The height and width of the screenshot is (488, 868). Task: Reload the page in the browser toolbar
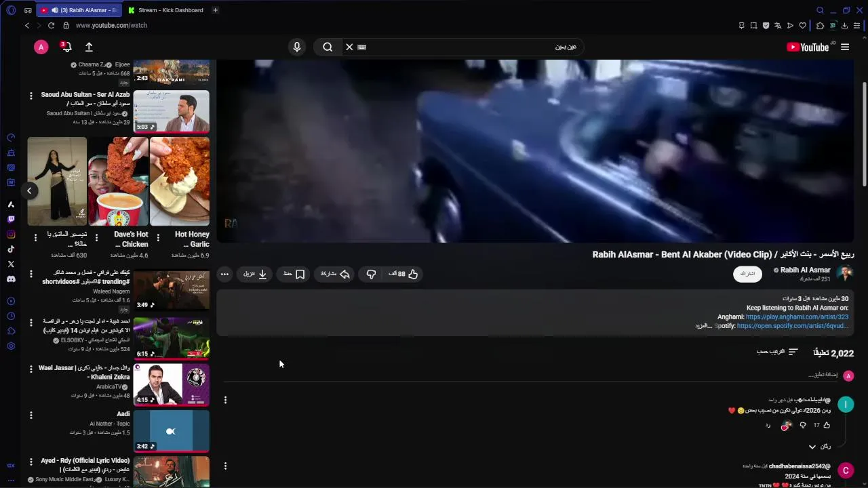click(51, 25)
